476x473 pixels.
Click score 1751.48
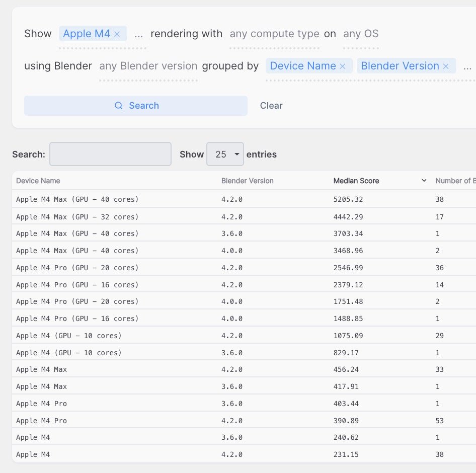[348, 301]
